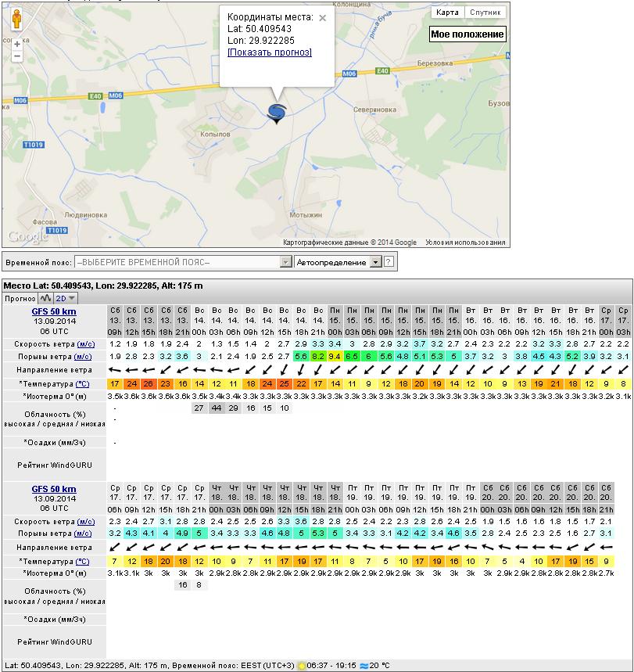Zoom out of the map
The width and height of the screenshot is (634, 672).
[x=16, y=56]
